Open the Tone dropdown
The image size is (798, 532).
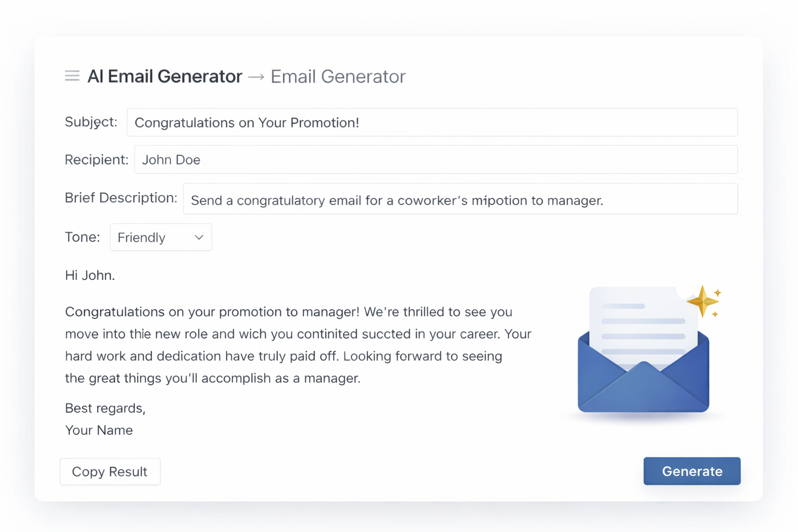click(x=161, y=237)
